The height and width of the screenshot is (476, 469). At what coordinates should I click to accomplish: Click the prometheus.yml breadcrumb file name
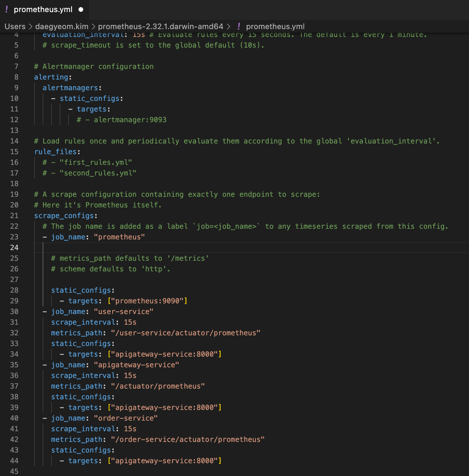(275, 27)
